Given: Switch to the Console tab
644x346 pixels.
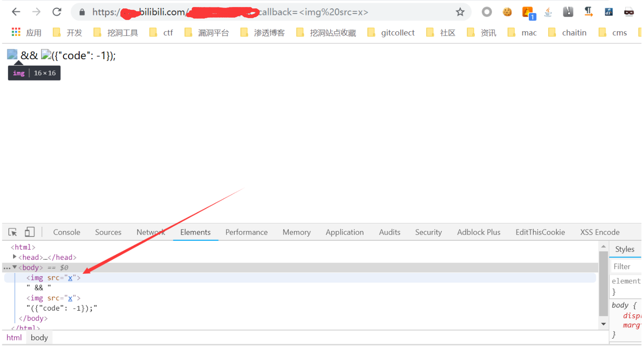Looking at the screenshot, I should 67,232.
